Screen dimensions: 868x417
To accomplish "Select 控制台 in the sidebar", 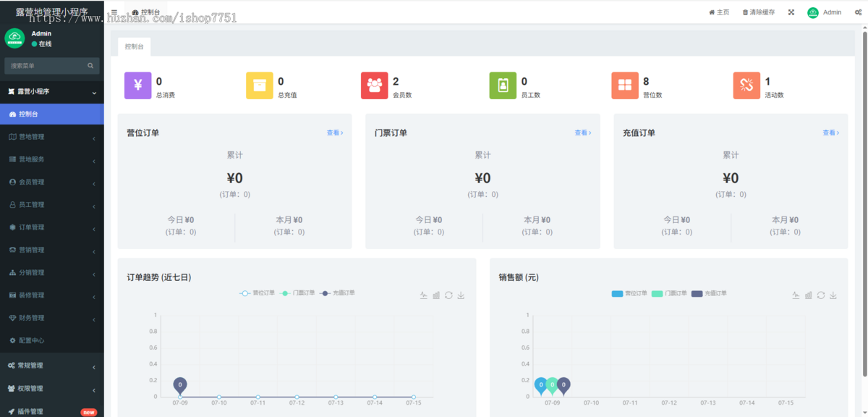I will pos(52,114).
